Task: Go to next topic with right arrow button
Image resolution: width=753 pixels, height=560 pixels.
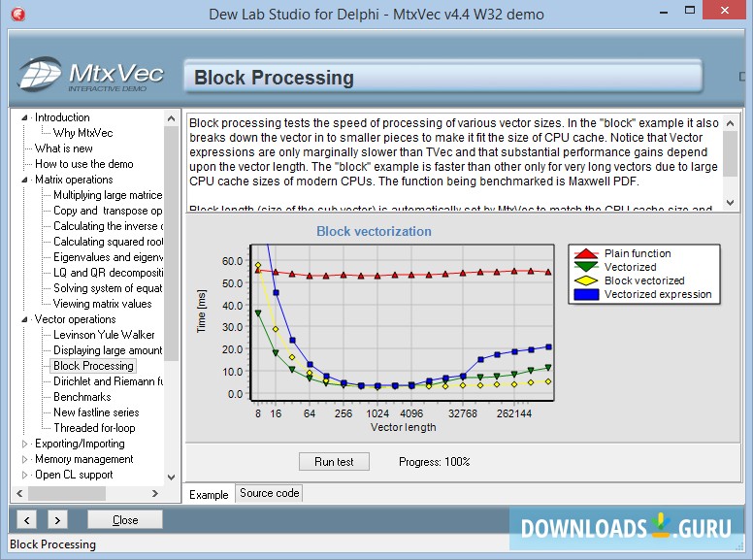Action: (57, 520)
